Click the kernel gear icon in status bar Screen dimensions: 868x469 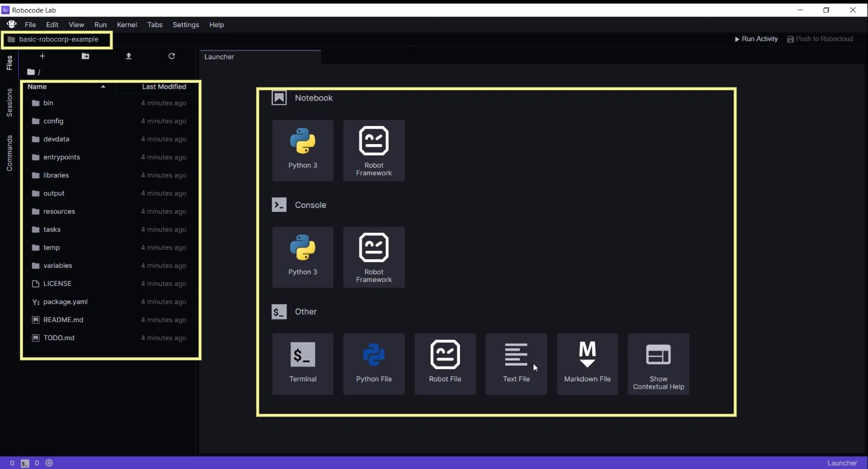(49, 463)
